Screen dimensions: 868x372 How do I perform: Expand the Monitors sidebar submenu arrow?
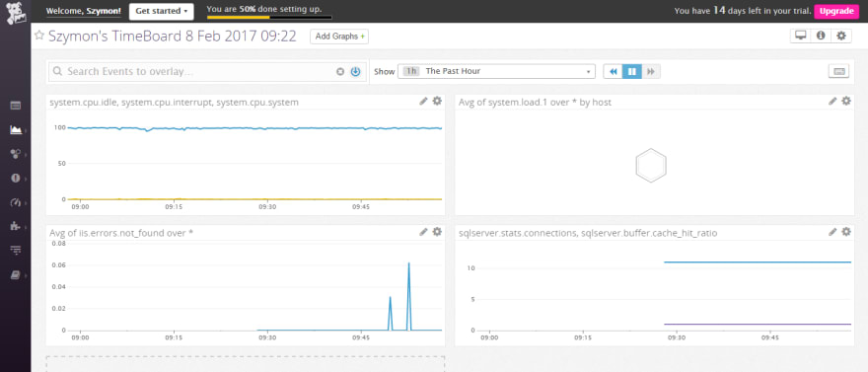pos(26,179)
